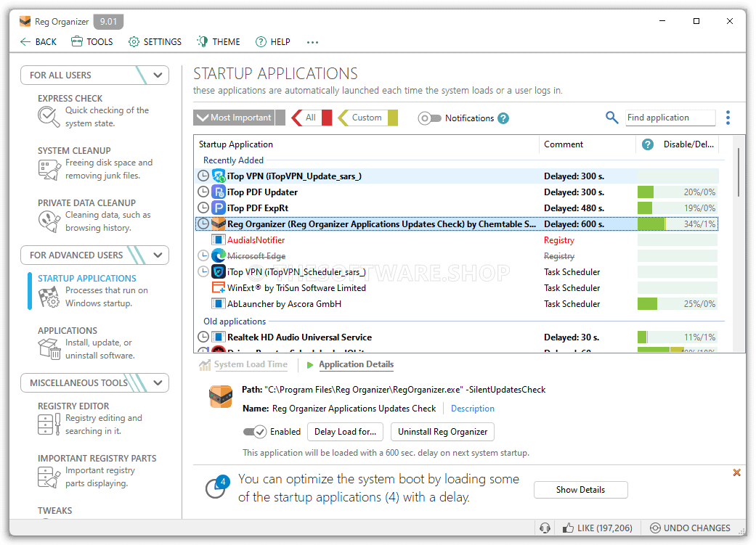756x545 pixels.
Task: Open the vertical three-dot options menu
Action: coord(728,118)
